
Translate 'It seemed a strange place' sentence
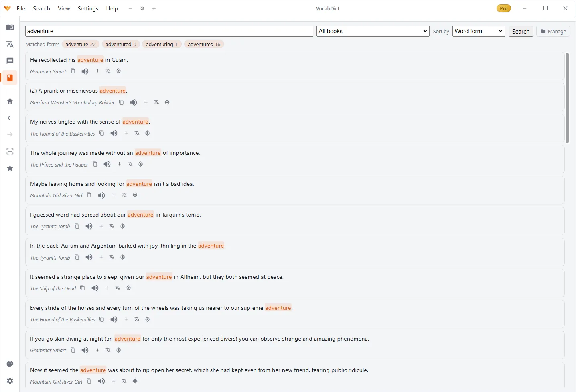pyautogui.click(x=118, y=288)
